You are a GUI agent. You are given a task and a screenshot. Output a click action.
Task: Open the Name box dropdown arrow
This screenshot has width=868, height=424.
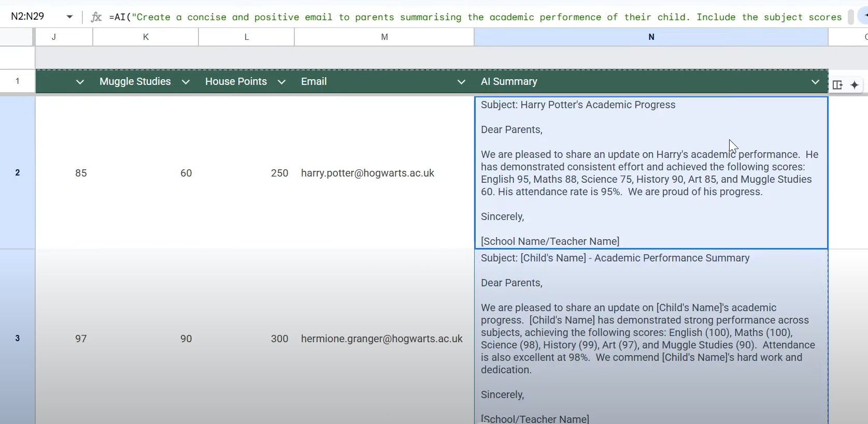(x=69, y=17)
